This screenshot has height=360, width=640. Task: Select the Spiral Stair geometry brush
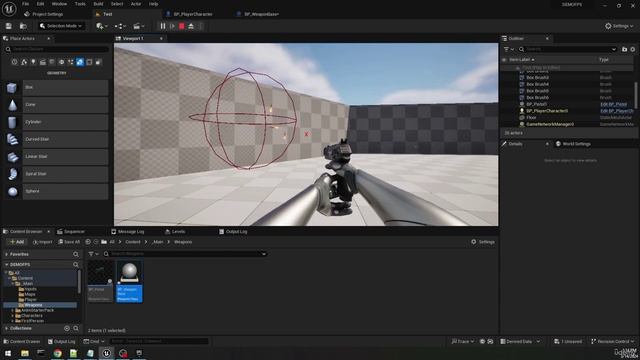tap(57, 174)
